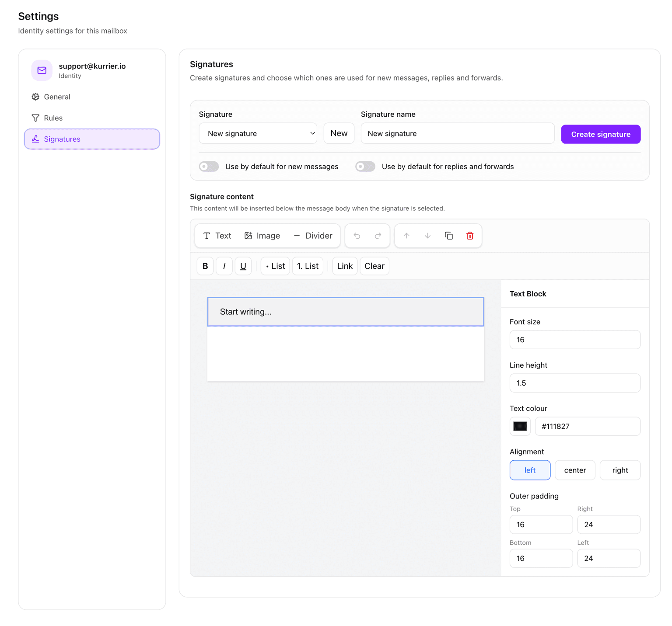Delete the selected block with red trash icon
The height and width of the screenshot is (626, 672).
(470, 236)
